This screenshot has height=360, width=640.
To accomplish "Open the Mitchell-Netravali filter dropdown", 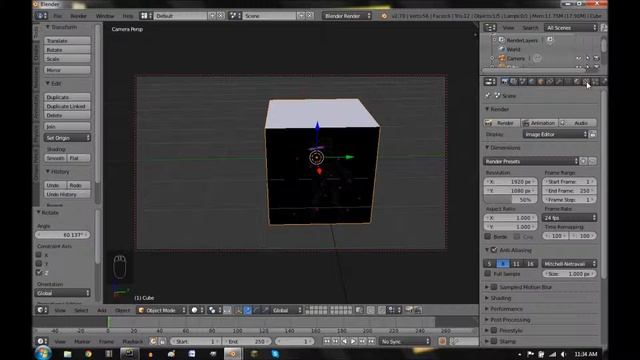I will [x=569, y=264].
